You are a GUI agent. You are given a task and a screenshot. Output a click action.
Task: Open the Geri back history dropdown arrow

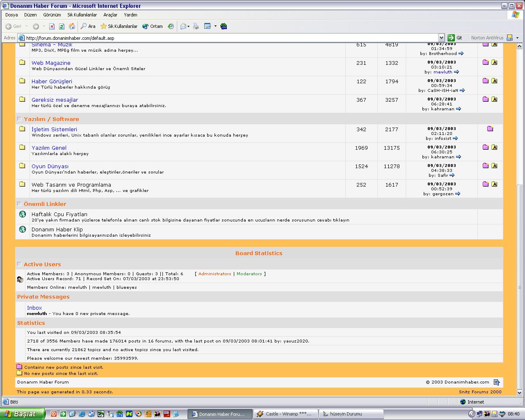click(26, 26)
